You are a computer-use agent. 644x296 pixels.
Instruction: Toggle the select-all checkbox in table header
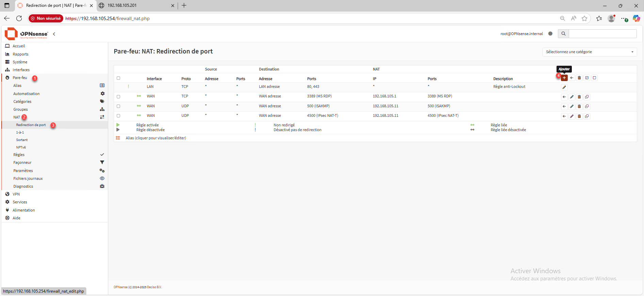[118, 78]
